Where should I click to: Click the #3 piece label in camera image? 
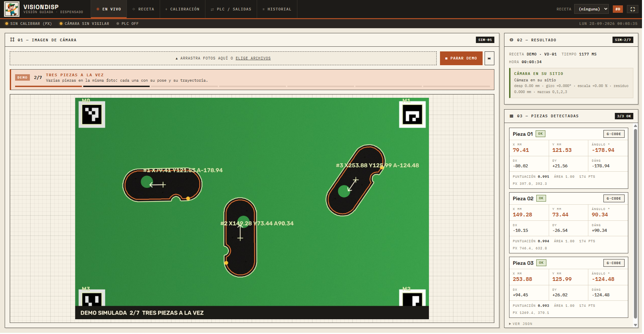coord(378,165)
